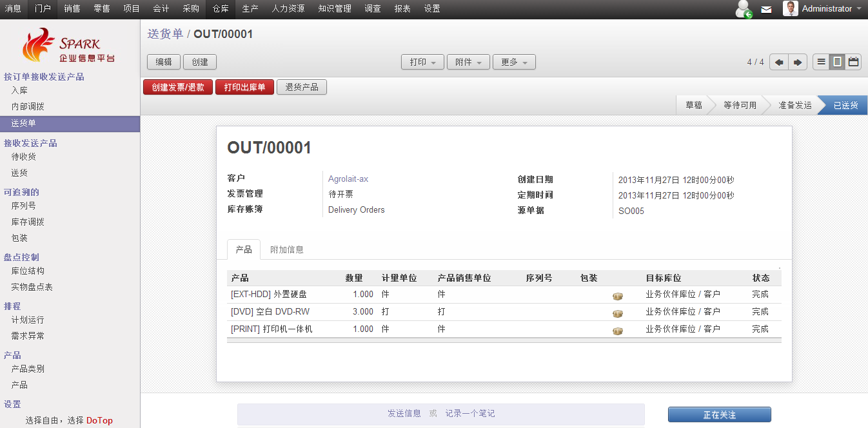This screenshot has height=428, width=868.
Task: Switch to calendar view icon
Action: (853, 63)
